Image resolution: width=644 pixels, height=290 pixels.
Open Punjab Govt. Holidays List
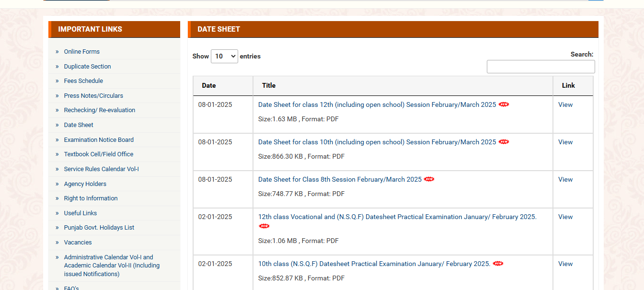[x=99, y=227]
